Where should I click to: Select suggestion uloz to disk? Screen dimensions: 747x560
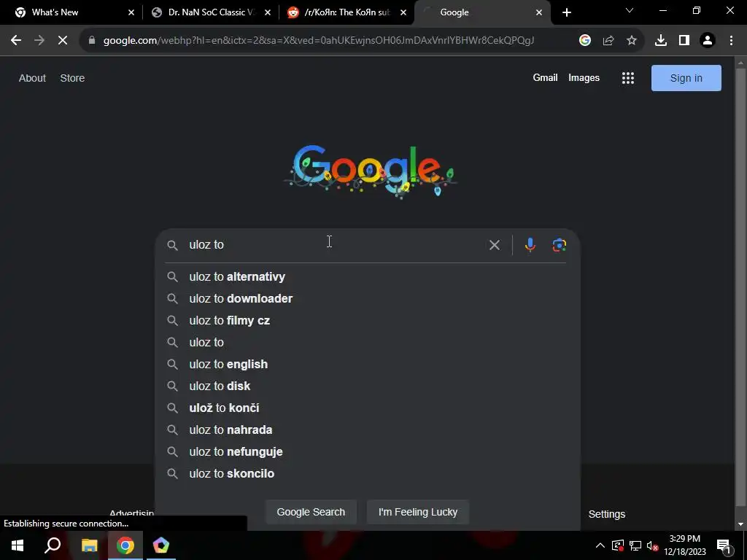click(368, 386)
